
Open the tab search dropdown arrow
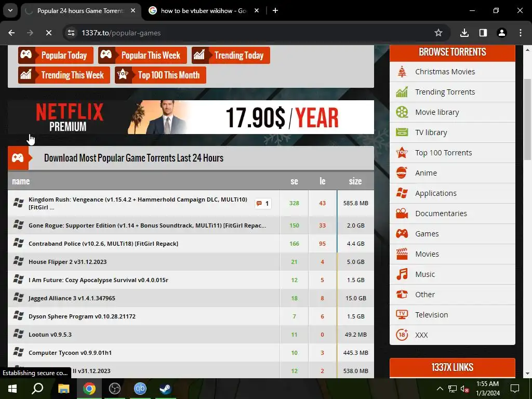tap(10, 10)
